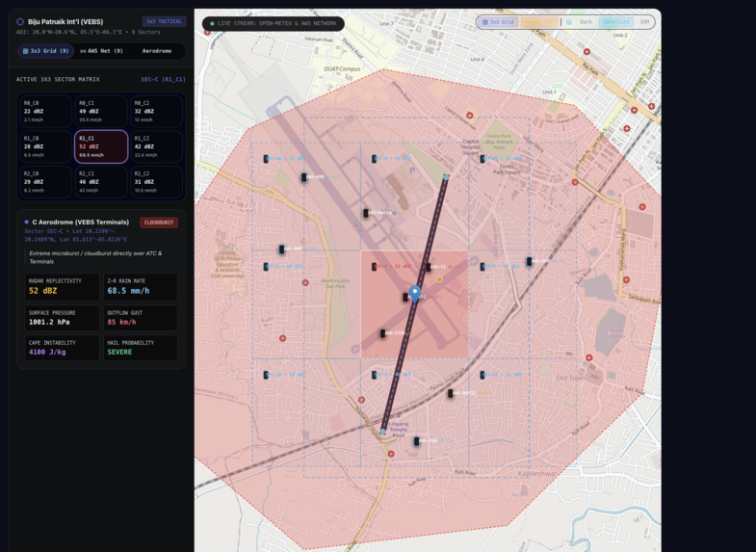
Task: Click the SEC-S 46 dBZ sector marker
Action: [x=374, y=375]
